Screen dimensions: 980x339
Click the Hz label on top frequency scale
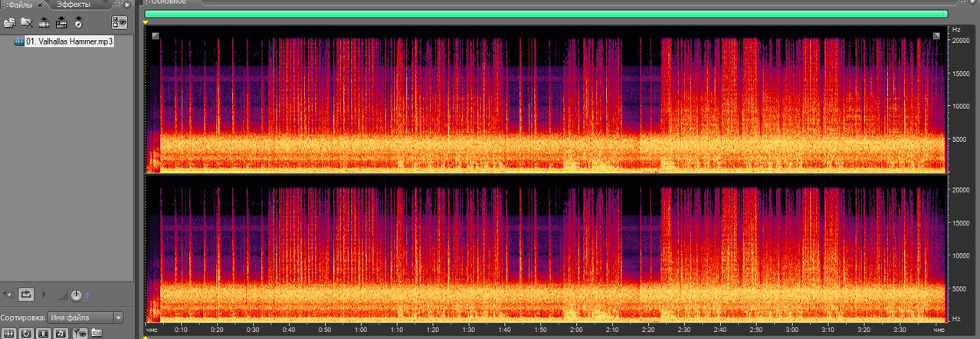[955, 29]
